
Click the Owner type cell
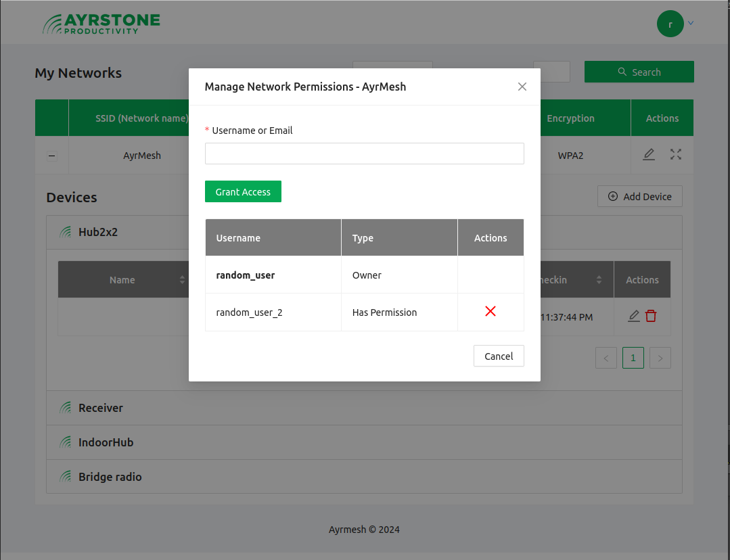click(399, 275)
